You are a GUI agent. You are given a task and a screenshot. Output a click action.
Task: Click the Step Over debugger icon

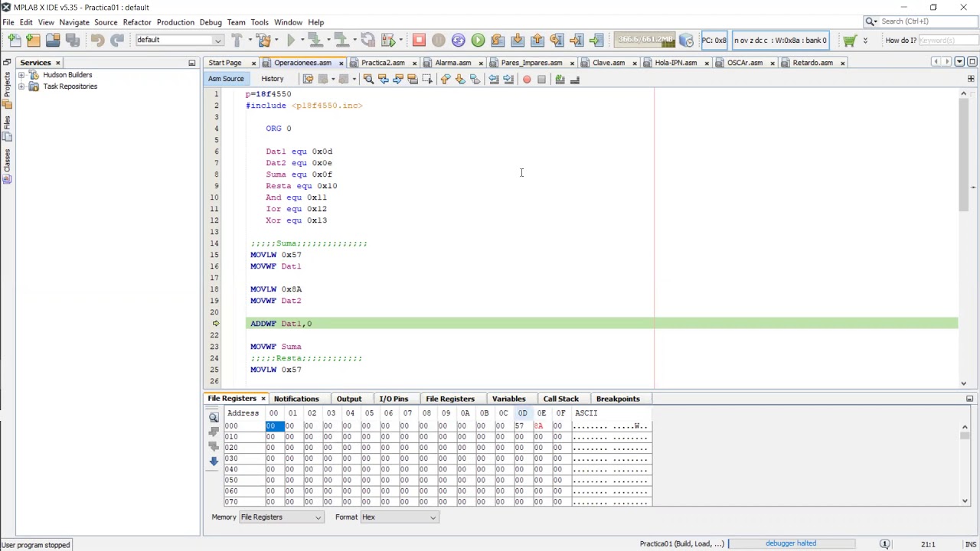coord(498,40)
